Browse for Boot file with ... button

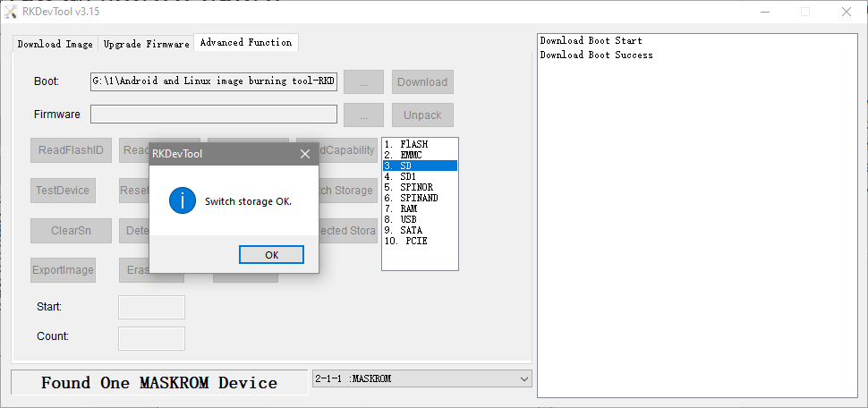(x=363, y=82)
